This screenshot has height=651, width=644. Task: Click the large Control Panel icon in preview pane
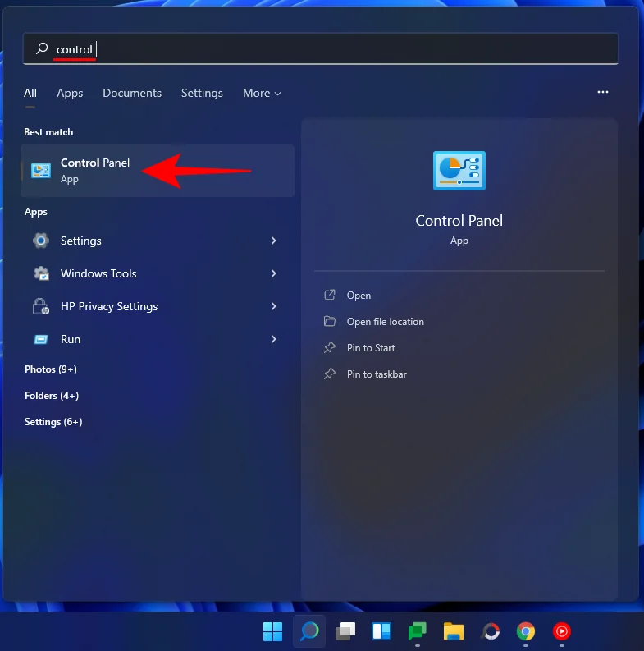[459, 171]
